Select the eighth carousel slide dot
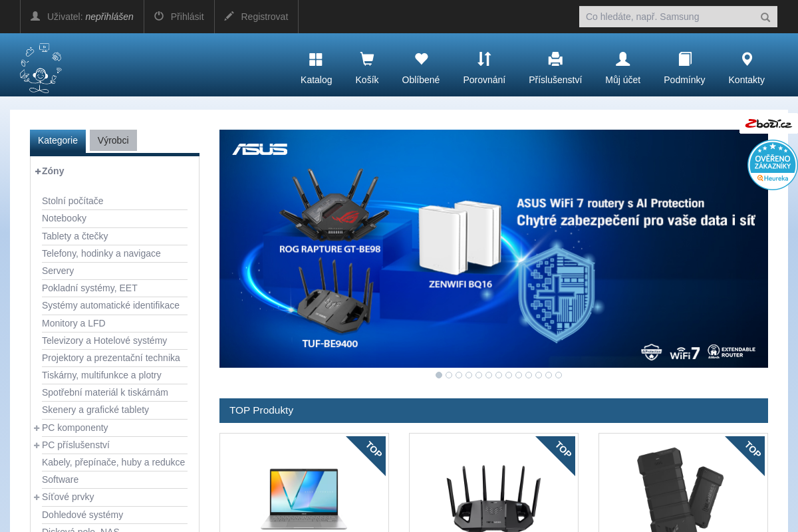Screen dimensions: 798x532 coord(509,375)
